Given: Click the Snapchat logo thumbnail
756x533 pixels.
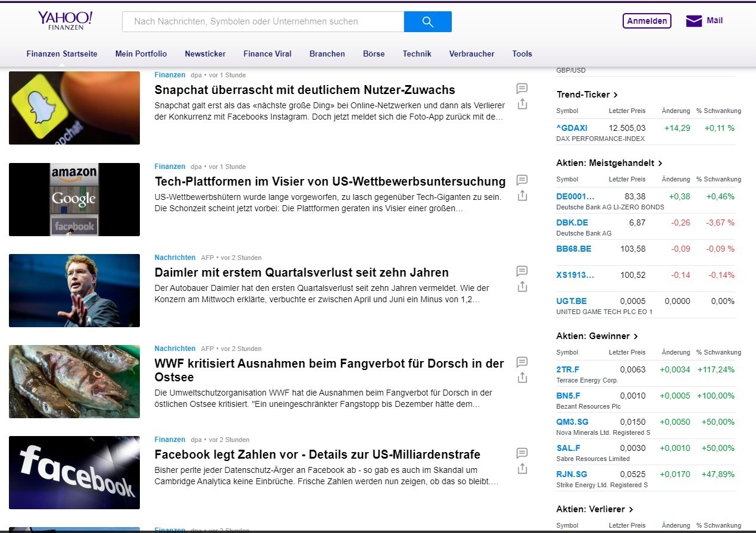Looking at the screenshot, I should [x=74, y=108].
